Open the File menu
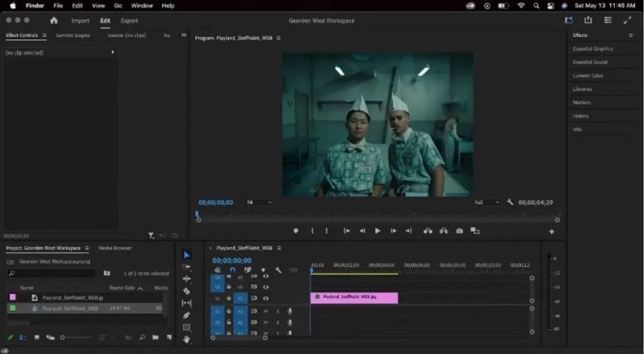Viewport: 644px width, 354px height. tap(58, 6)
